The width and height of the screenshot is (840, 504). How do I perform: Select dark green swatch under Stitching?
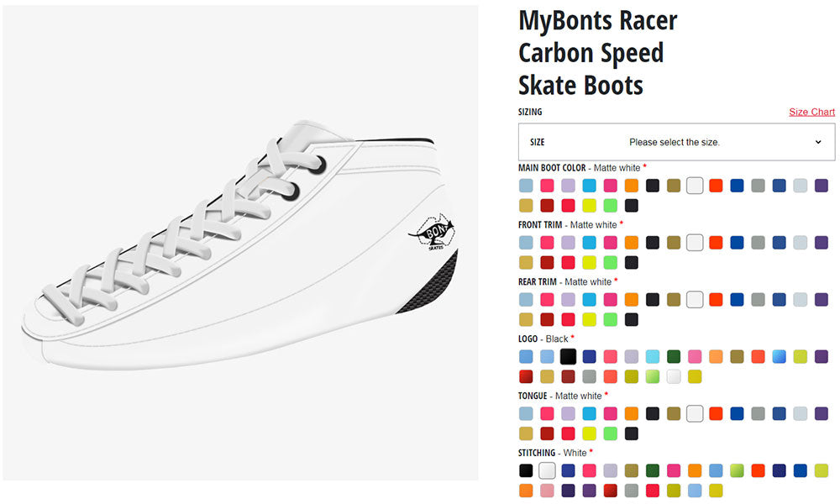(x=653, y=471)
